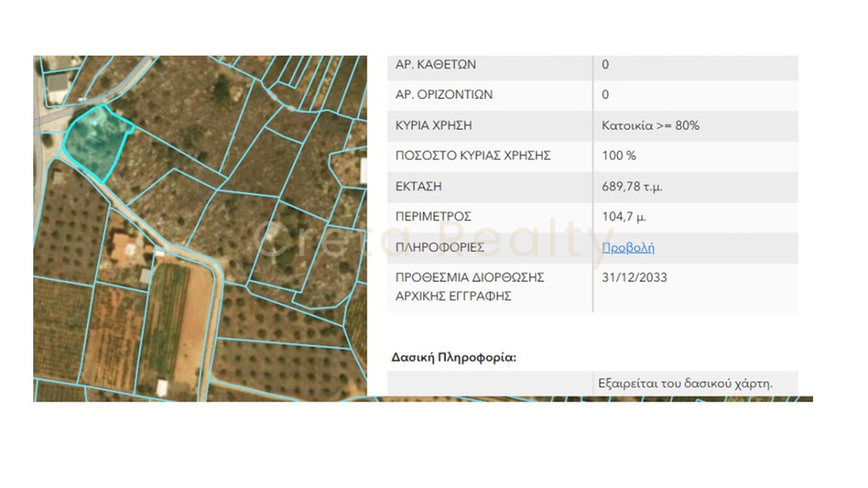Viewport: 868px width, 488px height.
Task: Select the Κατοικία >= 80% value
Action: point(650,125)
